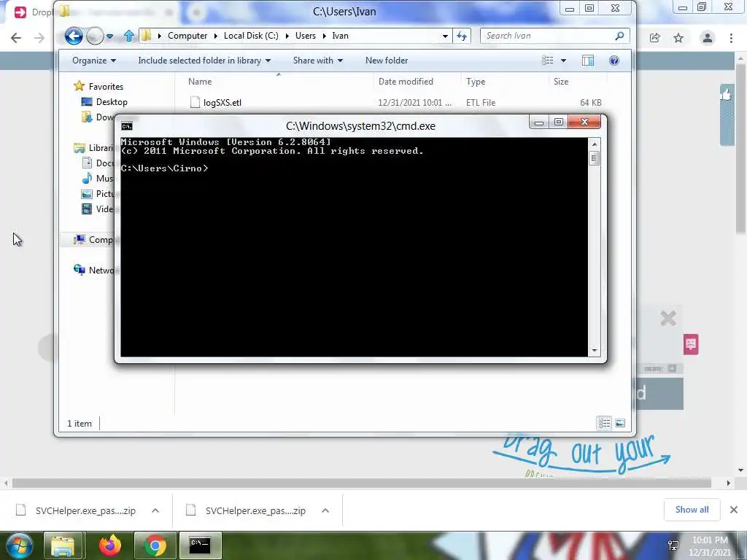Image resolution: width=747 pixels, height=560 pixels.
Task: Open Chrome profile avatar
Action: click(x=708, y=38)
